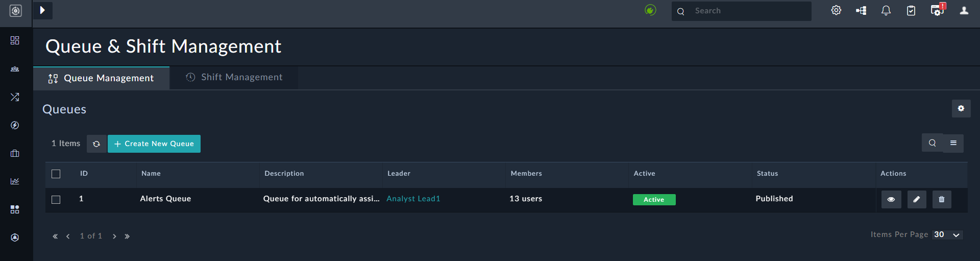Open the Analyst Lead1 leader link
Viewport: 980px width, 261px height.
tap(413, 199)
